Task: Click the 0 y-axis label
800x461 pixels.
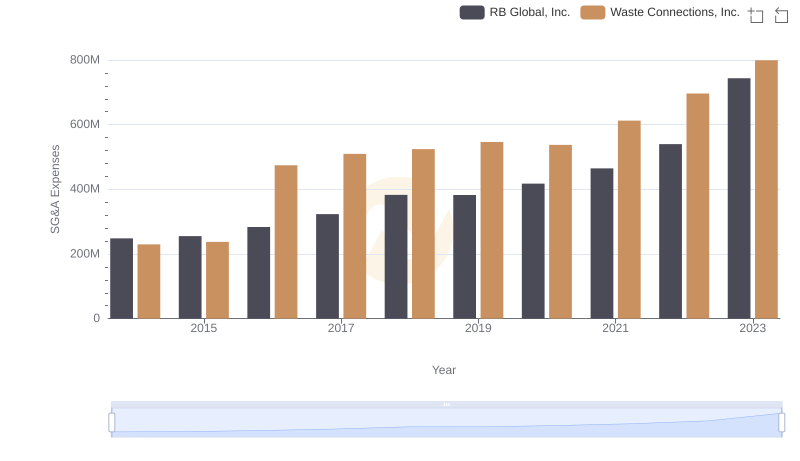Action: coord(96,318)
